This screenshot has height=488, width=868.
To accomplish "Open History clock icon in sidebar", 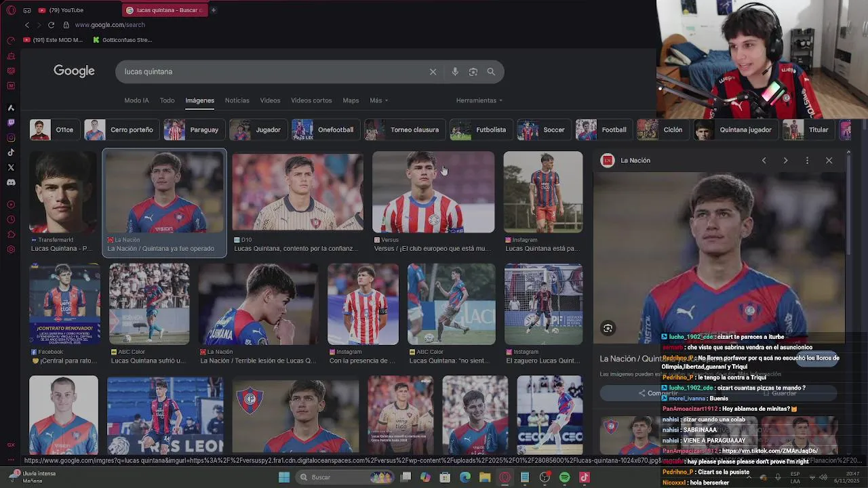I will pos(11,220).
